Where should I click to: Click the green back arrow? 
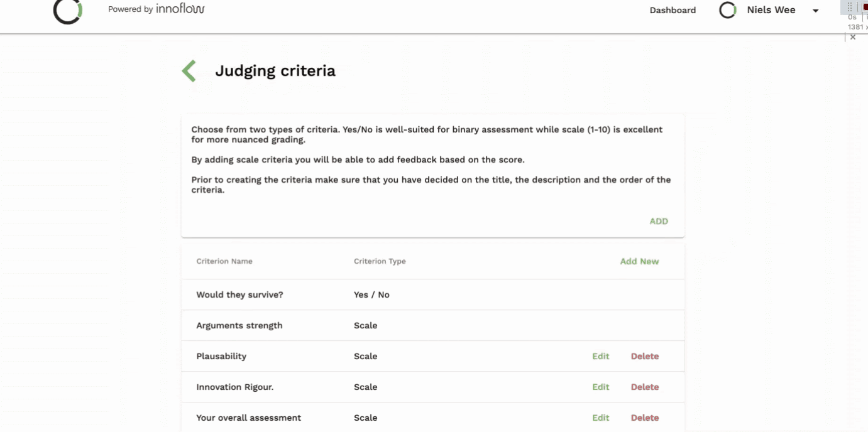[189, 71]
